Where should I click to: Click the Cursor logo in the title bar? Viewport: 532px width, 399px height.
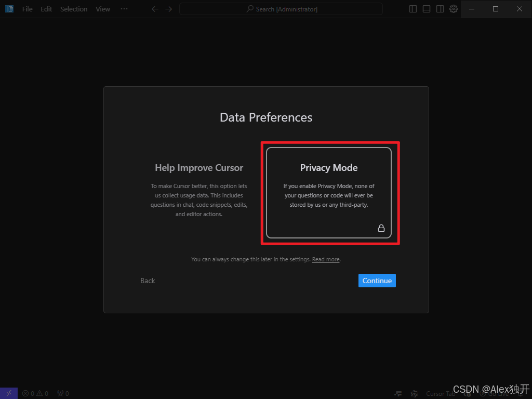point(9,9)
